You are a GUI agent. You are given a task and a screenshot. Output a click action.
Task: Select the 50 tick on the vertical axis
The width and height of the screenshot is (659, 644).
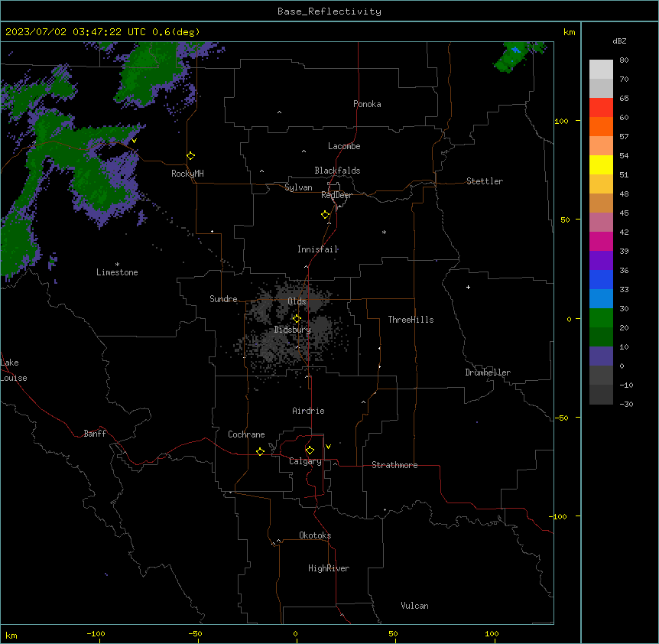[x=565, y=220]
